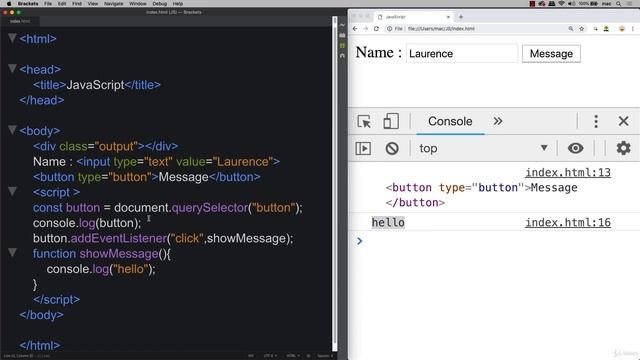Collapse the body tag fold triangle
Image resolution: width=640 pixels, height=360 pixels.
click(12, 130)
